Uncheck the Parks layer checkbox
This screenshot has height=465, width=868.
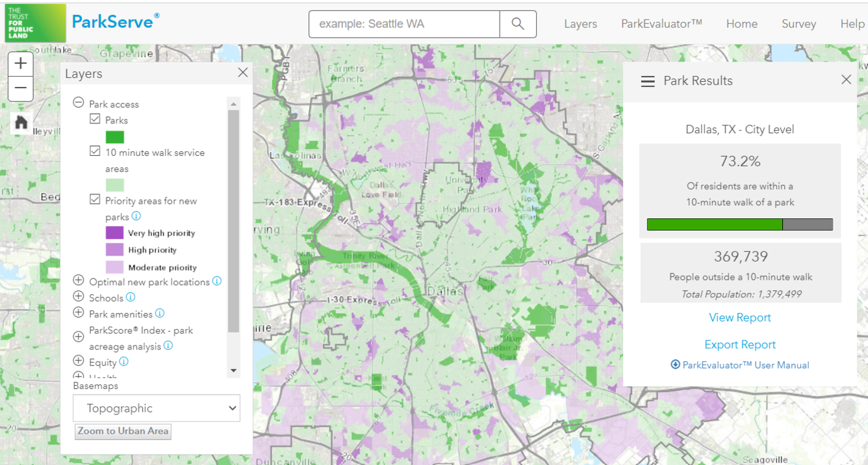[94, 119]
